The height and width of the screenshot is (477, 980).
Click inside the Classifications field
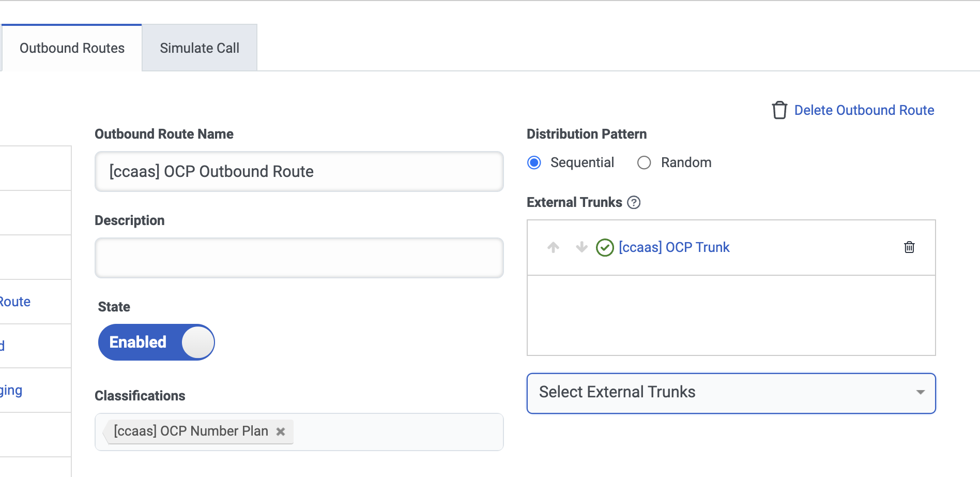(x=398, y=432)
